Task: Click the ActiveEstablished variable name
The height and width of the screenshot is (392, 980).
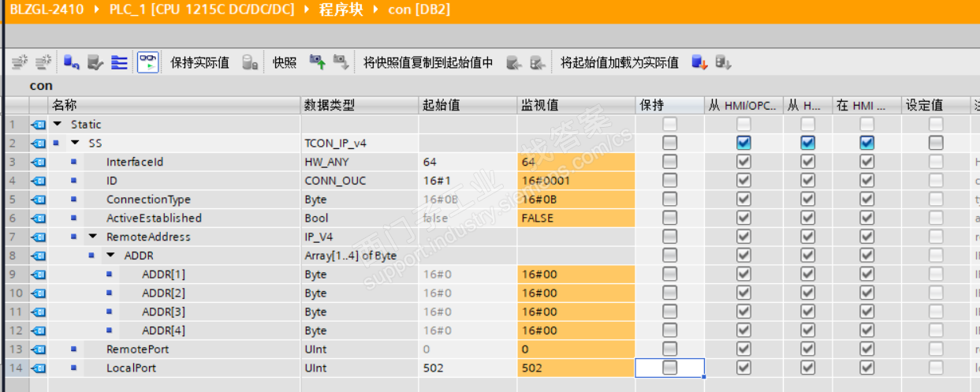Action: 154,218
